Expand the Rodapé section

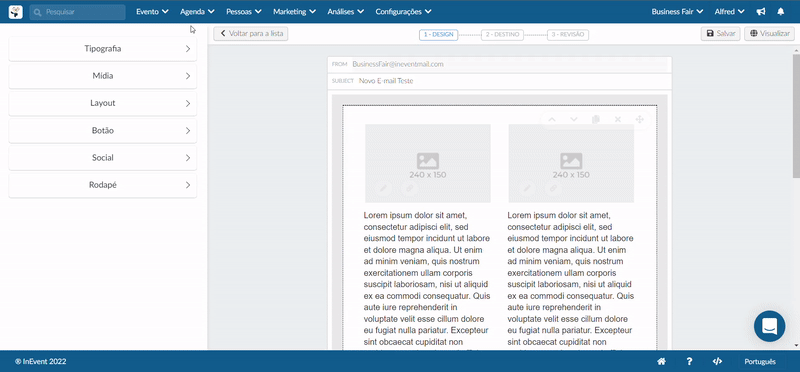[103, 185]
